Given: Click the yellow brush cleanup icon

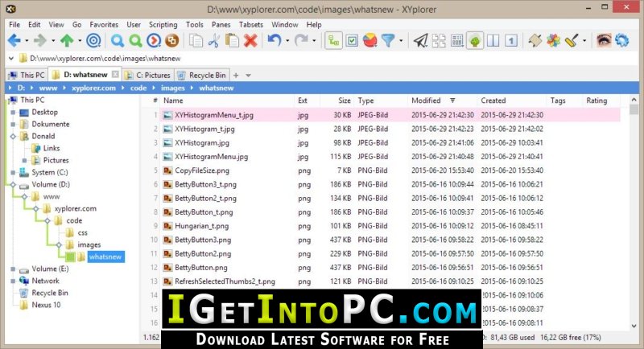Looking at the screenshot, I should (x=572, y=40).
